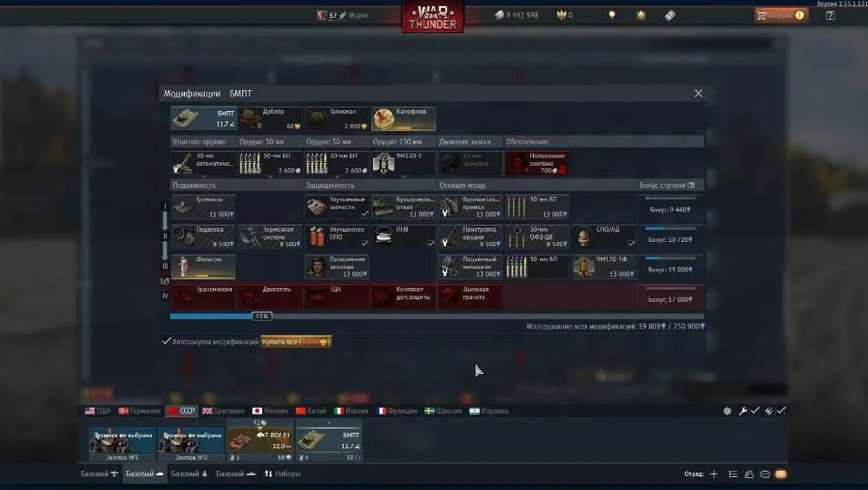Screen dimensions: 868x490
Task: Click the Дымовая граната modification
Action: coord(470,297)
